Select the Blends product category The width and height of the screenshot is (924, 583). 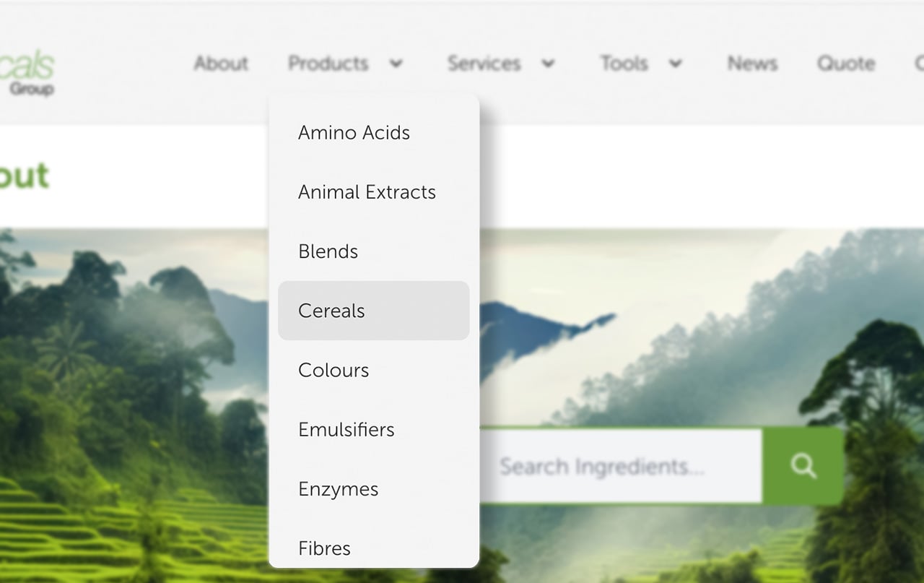(x=328, y=251)
